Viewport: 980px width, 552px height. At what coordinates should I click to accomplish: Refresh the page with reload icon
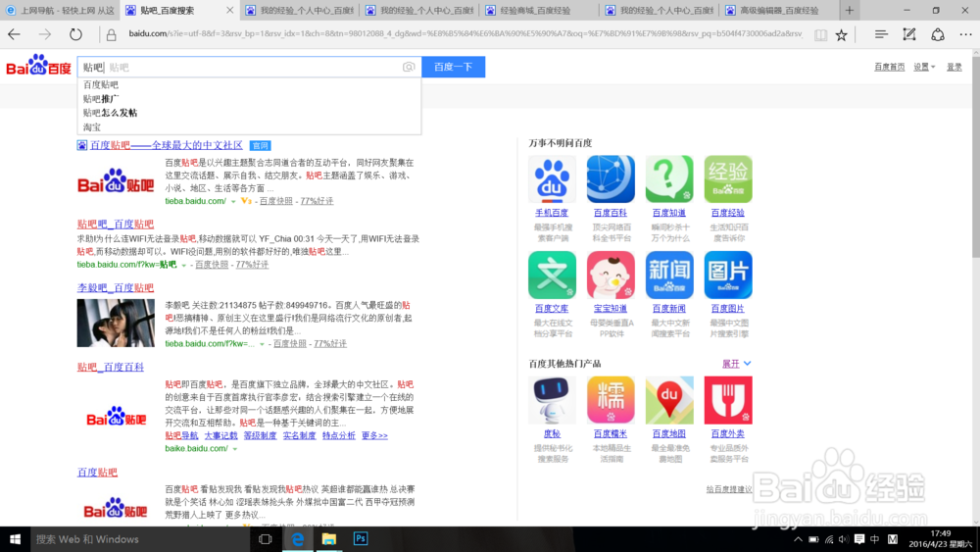(x=75, y=34)
